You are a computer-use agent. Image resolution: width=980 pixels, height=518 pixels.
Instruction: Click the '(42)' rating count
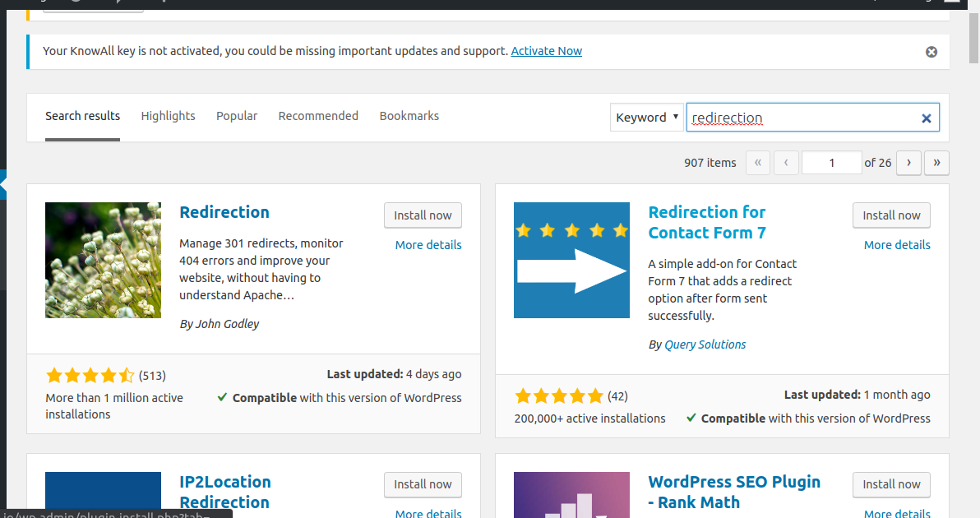tap(617, 396)
